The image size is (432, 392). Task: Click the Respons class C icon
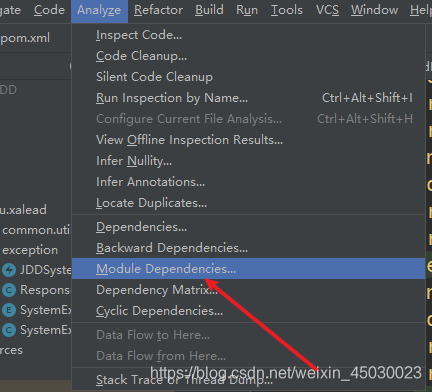(9, 290)
